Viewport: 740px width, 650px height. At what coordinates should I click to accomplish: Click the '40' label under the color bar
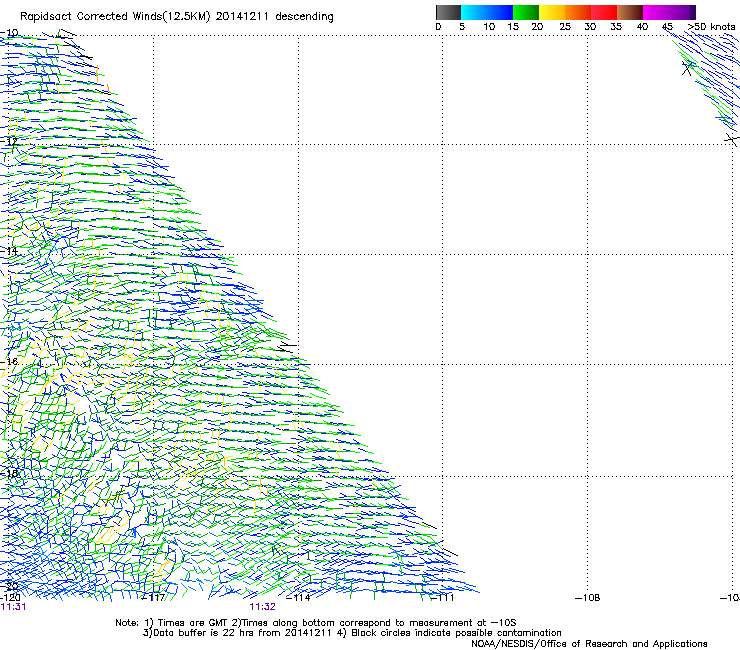pyautogui.click(x=642, y=27)
